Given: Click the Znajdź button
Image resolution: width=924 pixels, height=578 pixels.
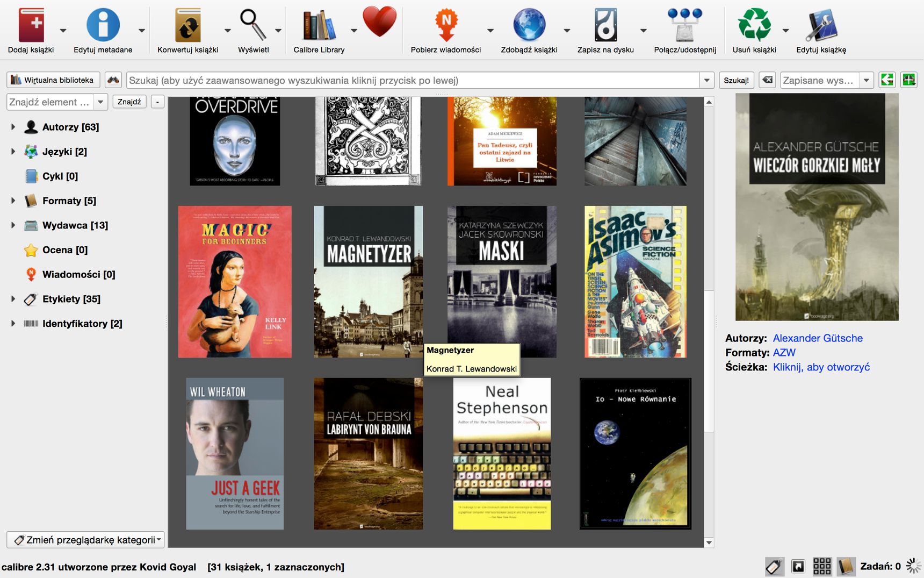Looking at the screenshot, I should click(x=129, y=102).
